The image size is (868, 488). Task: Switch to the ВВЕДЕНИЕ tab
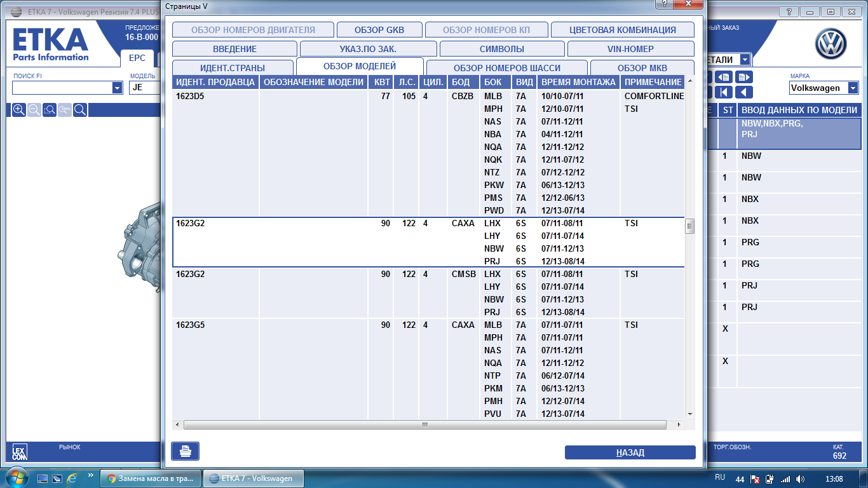click(234, 49)
